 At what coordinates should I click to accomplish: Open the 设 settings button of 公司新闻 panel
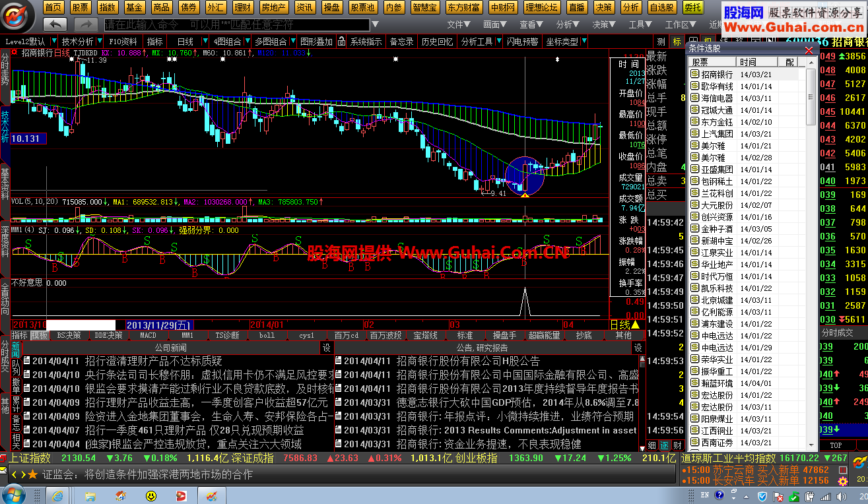coord(326,348)
